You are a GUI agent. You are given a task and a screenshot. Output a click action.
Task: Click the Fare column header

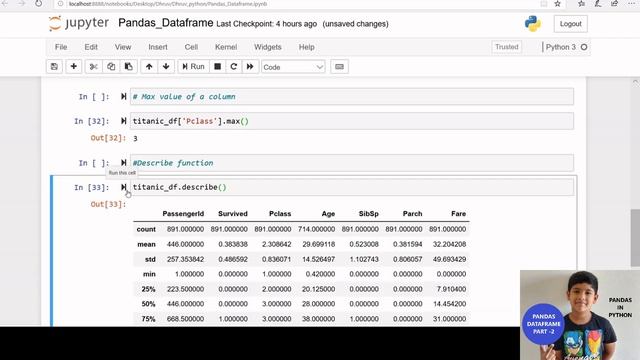[x=458, y=213]
